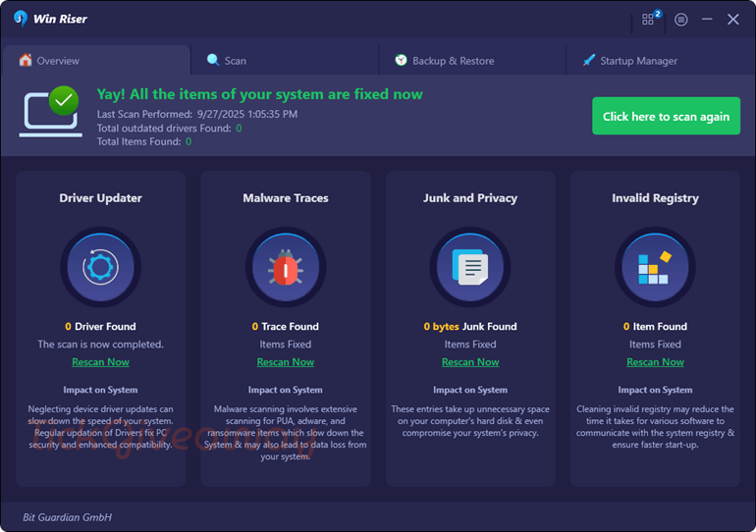The height and width of the screenshot is (532, 756).
Task: Rescan Now under Junk and Privacy
Action: (x=470, y=362)
